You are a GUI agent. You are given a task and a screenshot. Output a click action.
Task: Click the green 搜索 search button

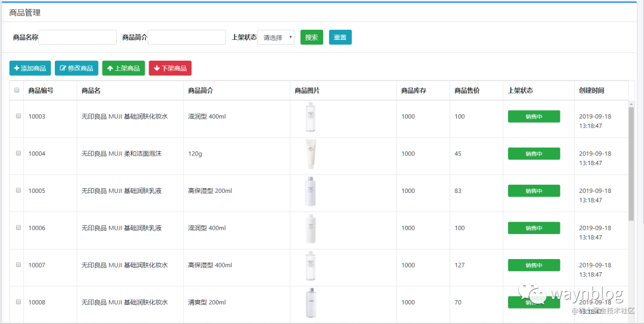coord(312,37)
